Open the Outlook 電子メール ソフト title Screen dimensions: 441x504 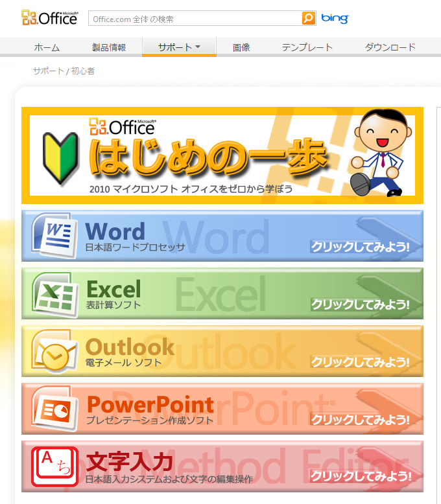(x=130, y=352)
